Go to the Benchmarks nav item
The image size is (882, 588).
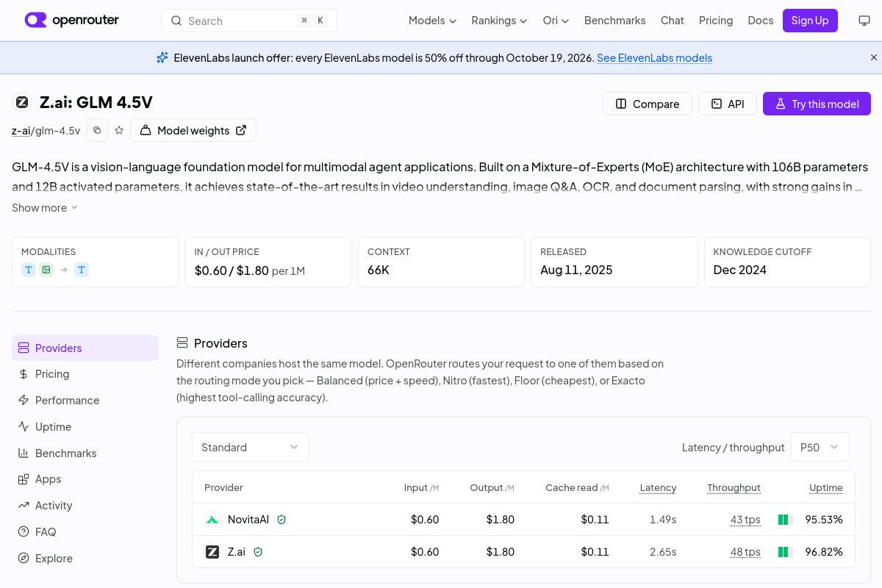coord(614,21)
